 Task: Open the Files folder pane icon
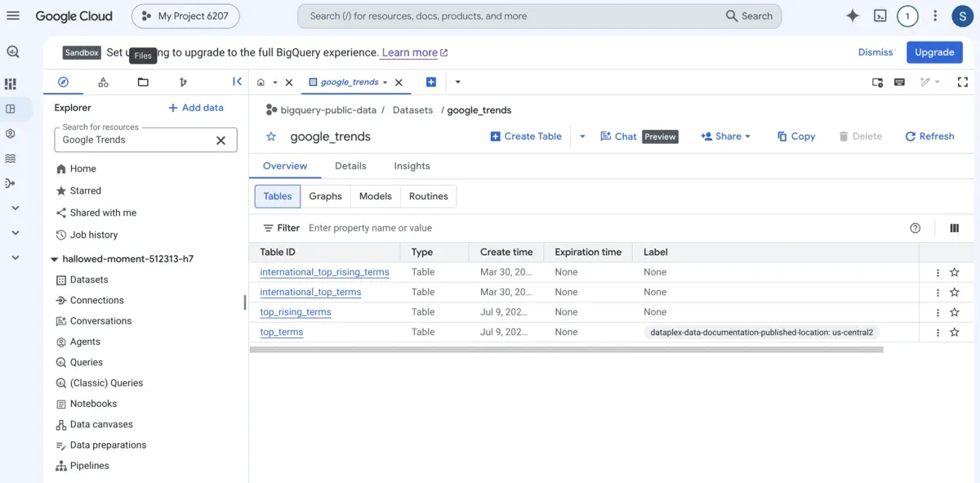tap(143, 82)
